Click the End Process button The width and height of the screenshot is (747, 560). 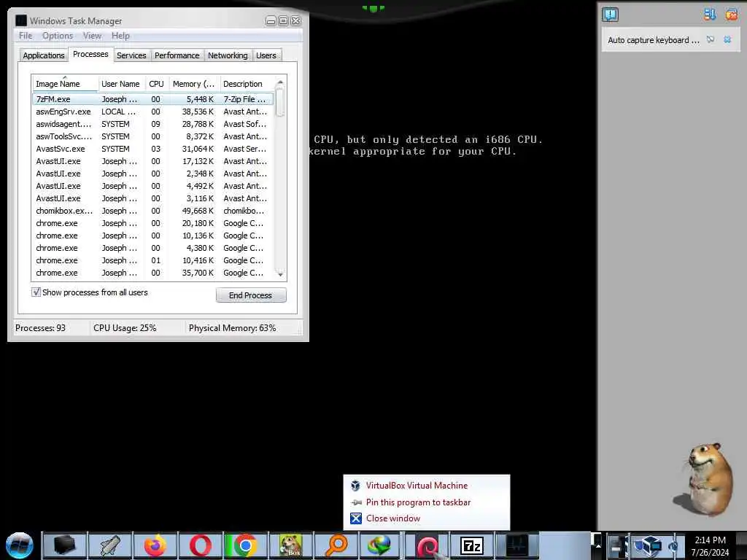251,295
